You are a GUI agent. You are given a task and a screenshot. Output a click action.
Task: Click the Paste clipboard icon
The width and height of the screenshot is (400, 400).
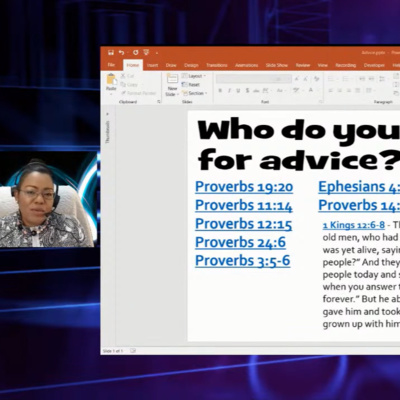click(111, 80)
